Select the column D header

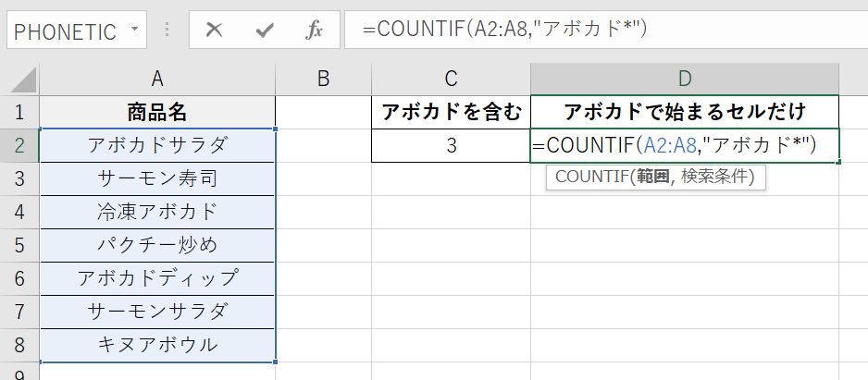685,79
